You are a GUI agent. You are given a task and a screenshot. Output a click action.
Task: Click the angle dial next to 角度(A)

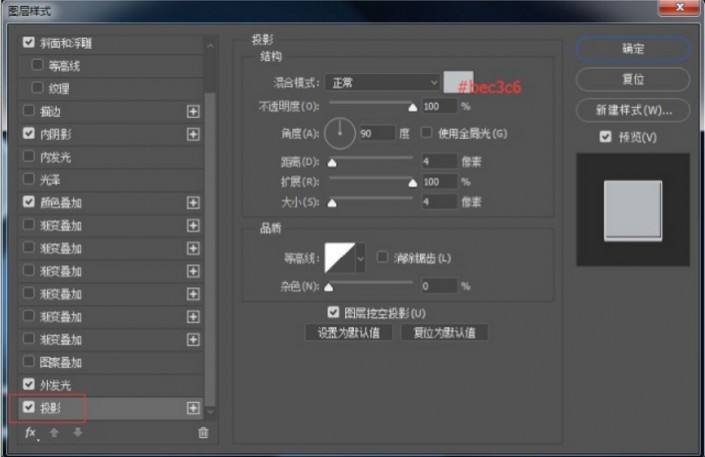339,133
